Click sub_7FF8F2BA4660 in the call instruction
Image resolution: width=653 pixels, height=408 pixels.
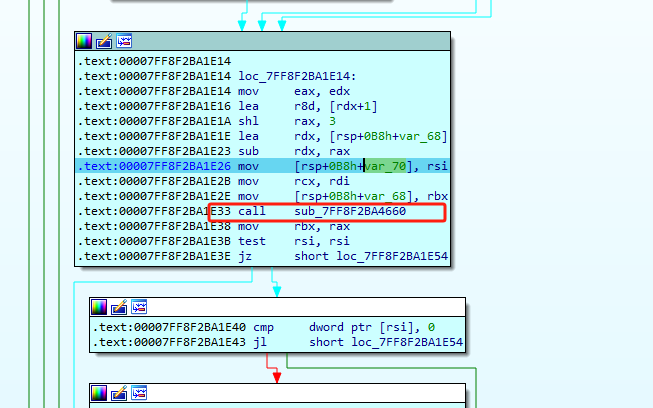point(350,213)
